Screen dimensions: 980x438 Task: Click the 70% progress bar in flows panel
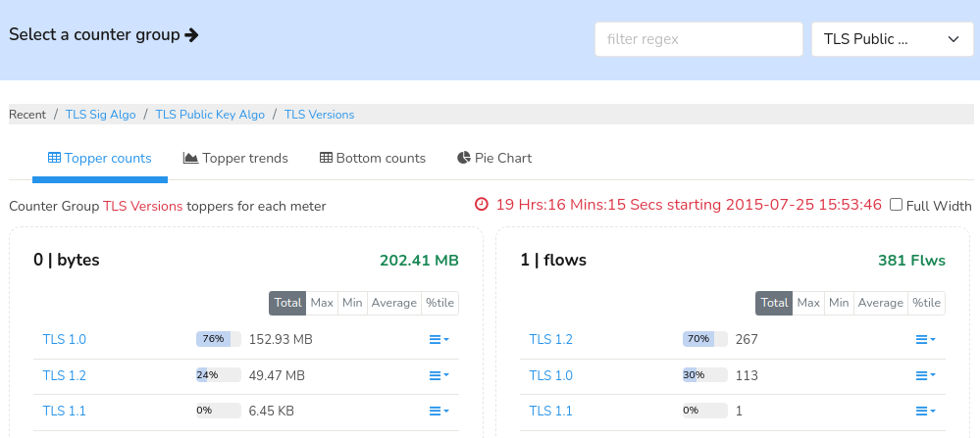705,339
